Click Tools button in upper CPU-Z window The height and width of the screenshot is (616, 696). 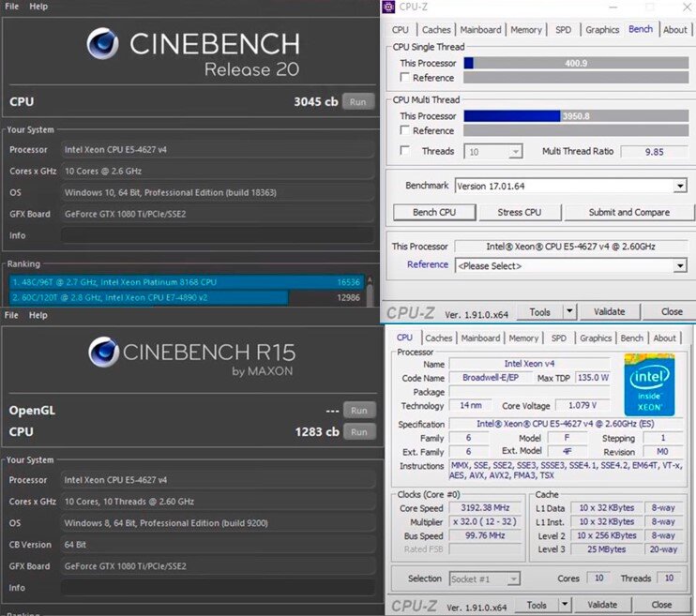[x=539, y=311]
